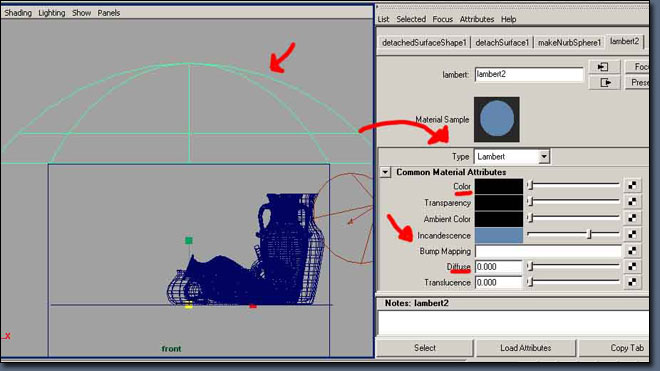This screenshot has height=371, width=660.
Task: Open the Focus menu
Action: click(x=442, y=19)
